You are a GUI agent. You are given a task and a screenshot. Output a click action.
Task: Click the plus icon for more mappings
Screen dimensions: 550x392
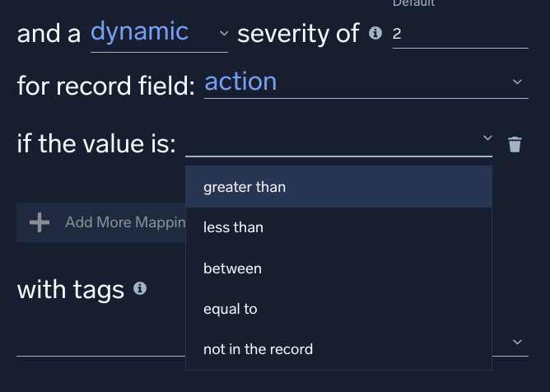pyautogui.click(x=40, y=222)
